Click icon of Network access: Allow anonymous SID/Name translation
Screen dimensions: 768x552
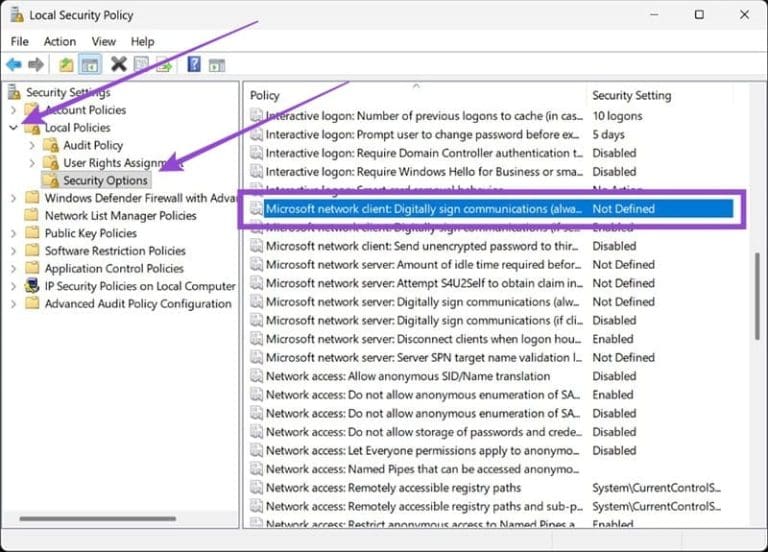(256, 376)
